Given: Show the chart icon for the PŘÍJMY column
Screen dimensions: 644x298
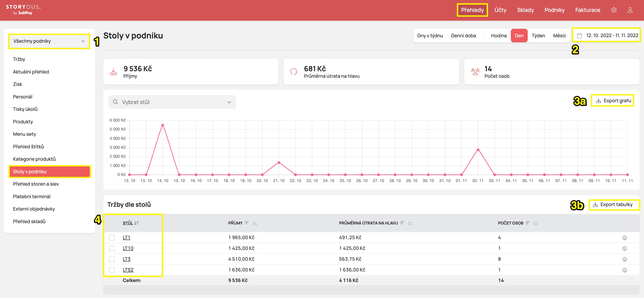Looking at the screenshot, I should (x=255, y=223).
